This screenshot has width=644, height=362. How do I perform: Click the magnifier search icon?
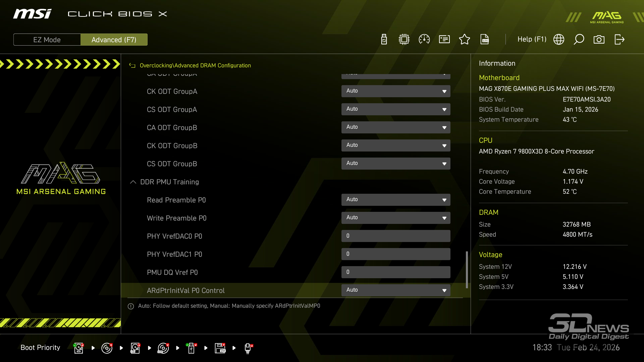point(579,40)
